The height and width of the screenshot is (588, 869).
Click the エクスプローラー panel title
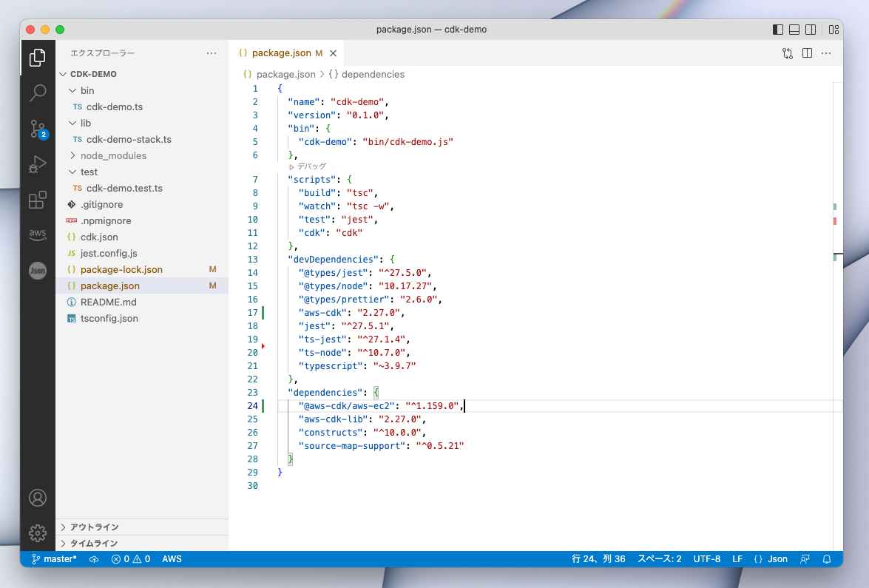pyautogui.click(x=103, y=53)
